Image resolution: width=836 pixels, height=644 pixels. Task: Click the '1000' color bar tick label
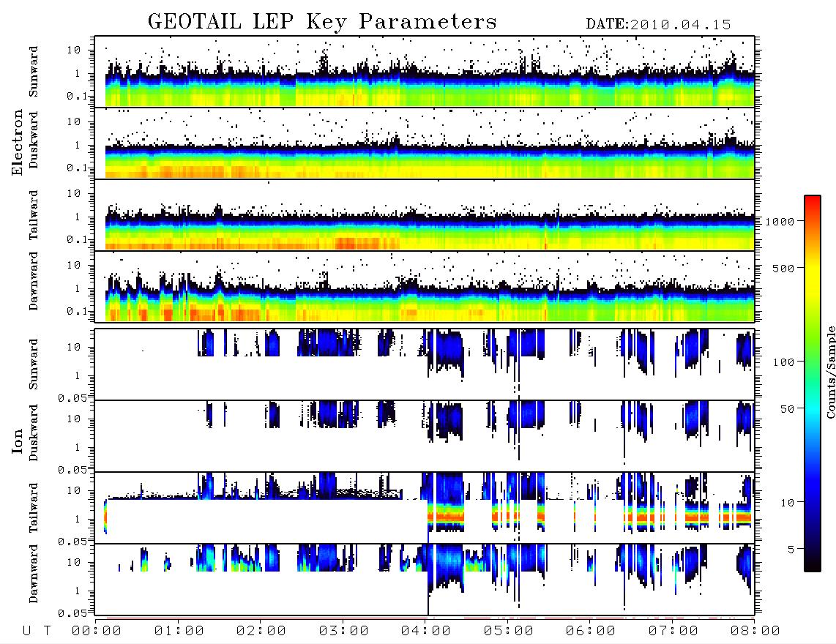[x=780, y=222]
